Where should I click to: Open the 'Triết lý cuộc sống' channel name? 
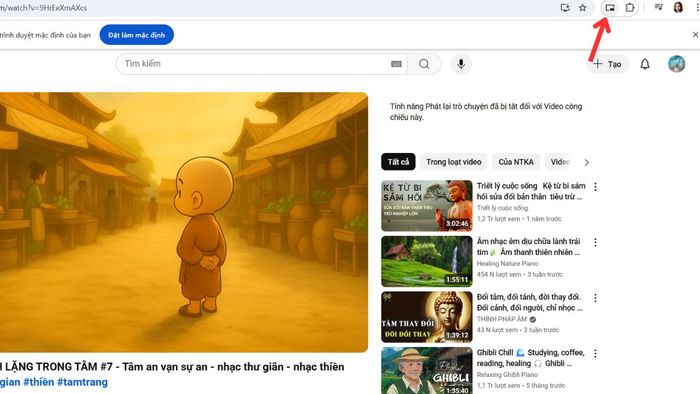click(503, 208)
